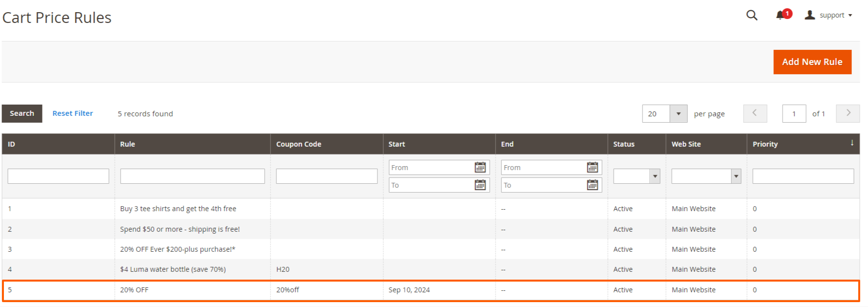Click priority '0' in row 3
868x307 pixels.
tap(755, 249)
